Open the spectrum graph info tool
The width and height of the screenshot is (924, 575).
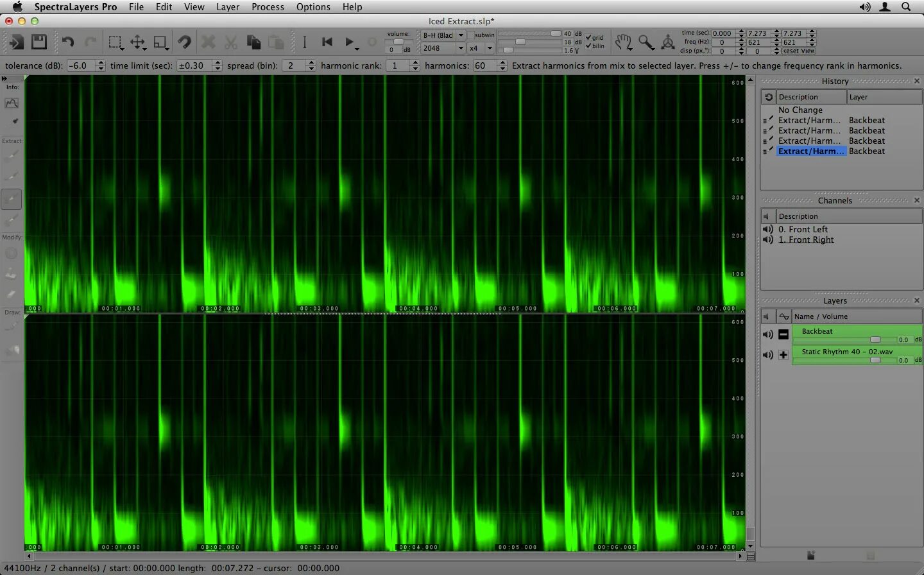click(12, 103)
